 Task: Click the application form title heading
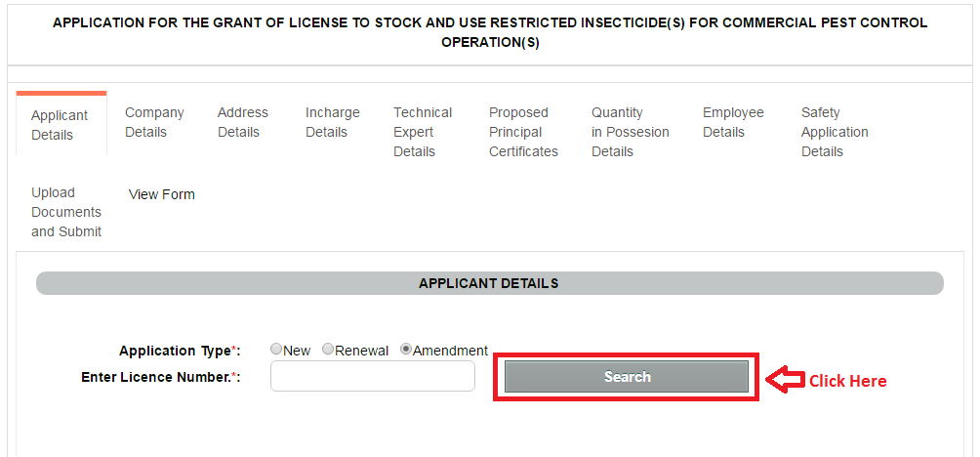point(490,32)
